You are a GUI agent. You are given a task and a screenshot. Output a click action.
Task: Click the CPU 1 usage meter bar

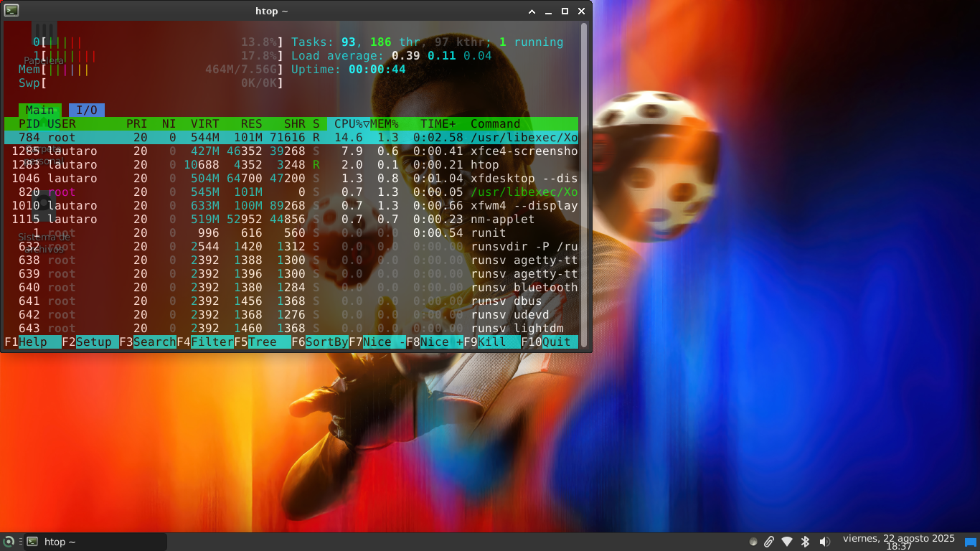coord(162,56)
